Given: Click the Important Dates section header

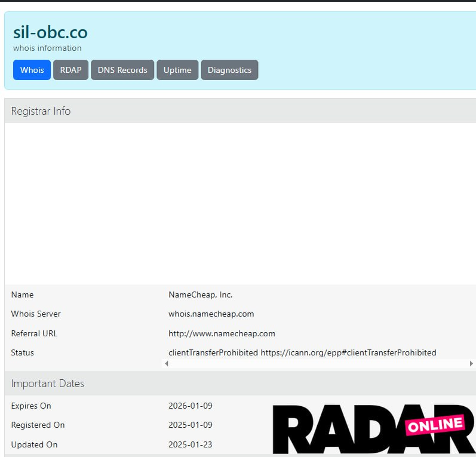Looking at the screenshot, I should 240,383.
